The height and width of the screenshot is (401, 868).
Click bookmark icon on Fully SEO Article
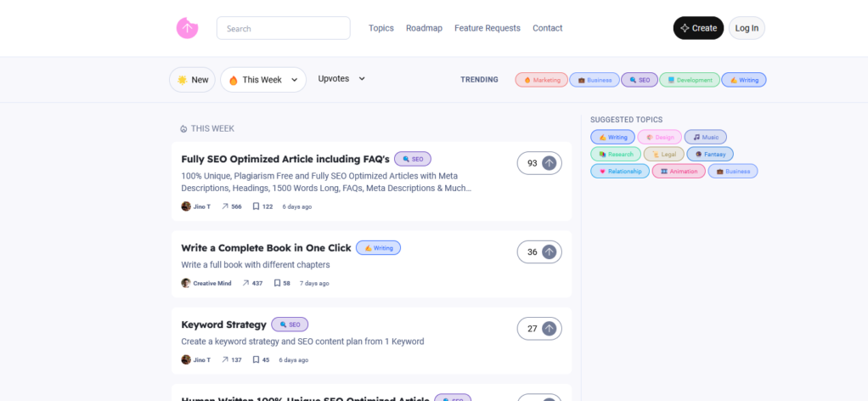(x=255, y=206)
